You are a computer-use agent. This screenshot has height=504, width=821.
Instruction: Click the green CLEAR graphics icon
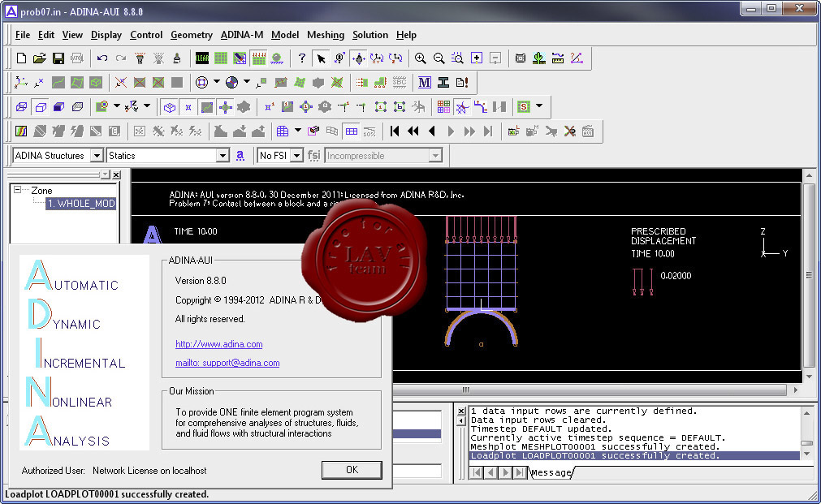point(202,58)
